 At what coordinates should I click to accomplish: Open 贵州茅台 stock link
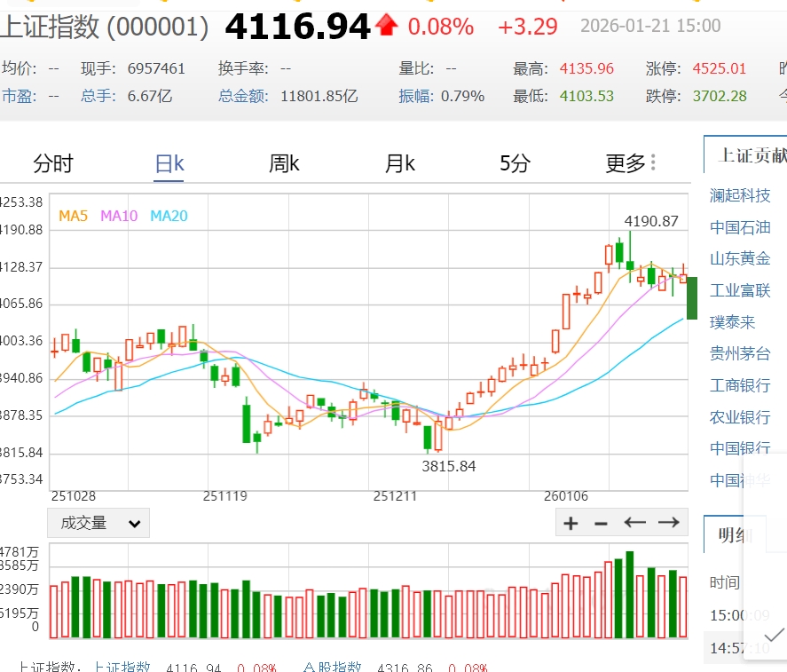click(740, 353)
